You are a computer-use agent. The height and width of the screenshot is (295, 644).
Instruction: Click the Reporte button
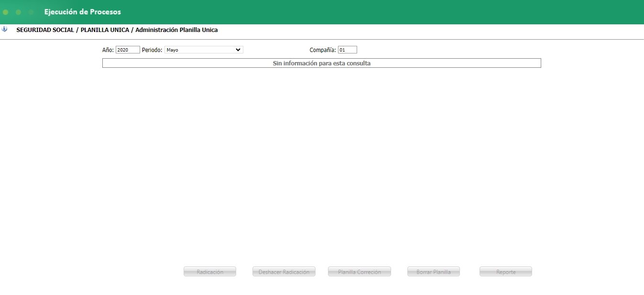[506, 272]
